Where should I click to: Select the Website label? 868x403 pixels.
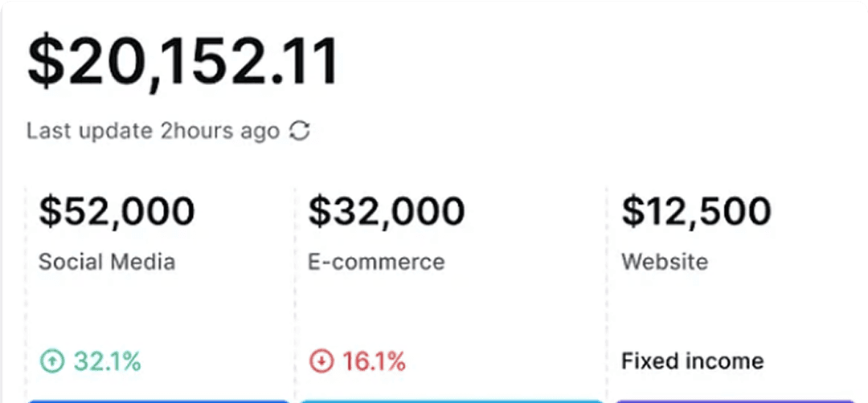pyautogui.click(x=665, y=262)
